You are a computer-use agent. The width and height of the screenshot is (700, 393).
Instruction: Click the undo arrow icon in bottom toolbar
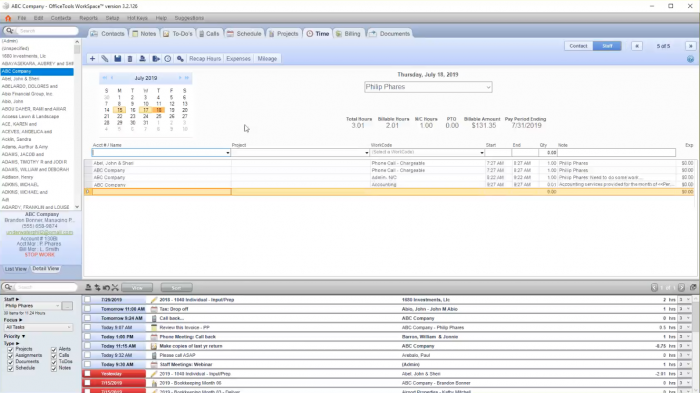point(106,288)
